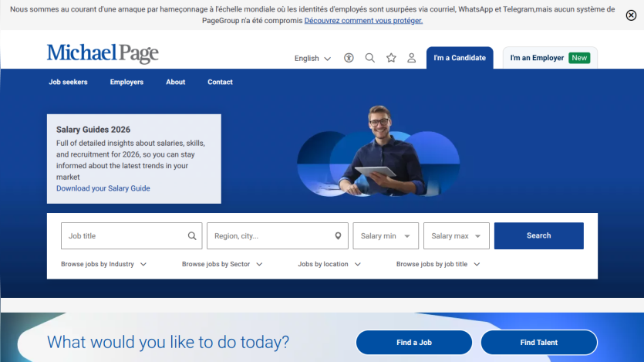Image resolution: width=644 pixels, height=362 pixels.
Task: Click the magnifier icon in Job title field
Action: (192, 236)
